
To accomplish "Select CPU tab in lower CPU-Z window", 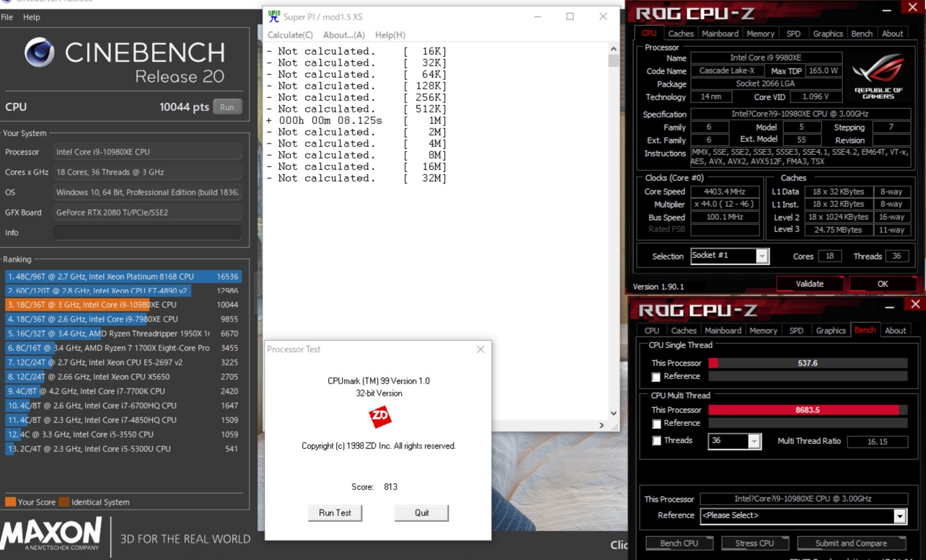I will [x=652, y=331].
